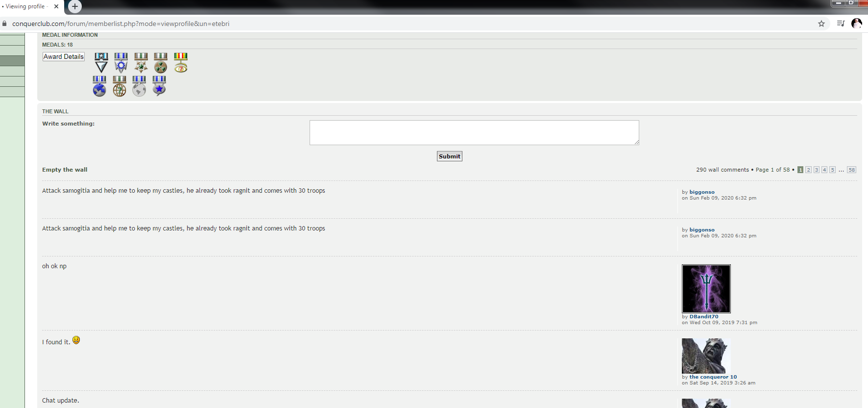Click the brown question mark globe medal
Screen dimensions: 868x408
pos(120,86)
